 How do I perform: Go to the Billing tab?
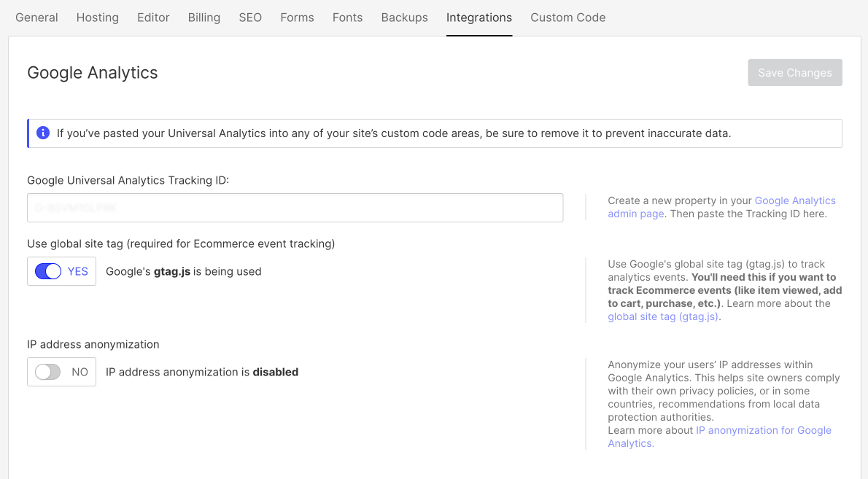point(204,17)
